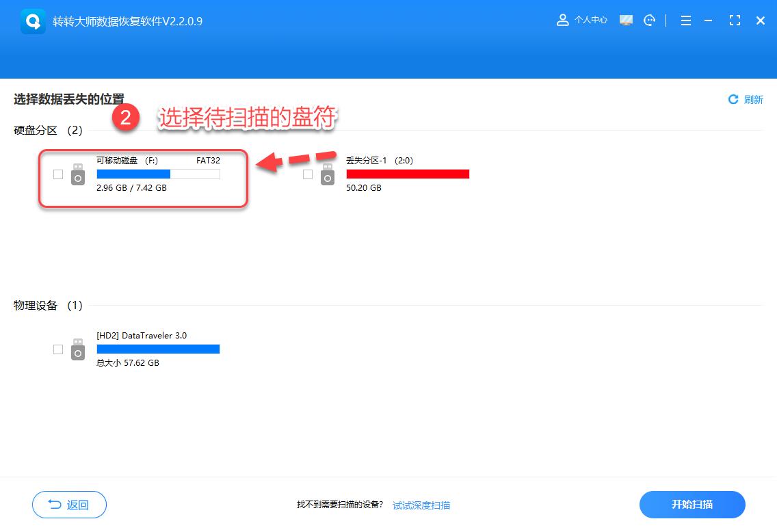Click the 开始扫描 button
777x532 pixels.
coord(692,504)
